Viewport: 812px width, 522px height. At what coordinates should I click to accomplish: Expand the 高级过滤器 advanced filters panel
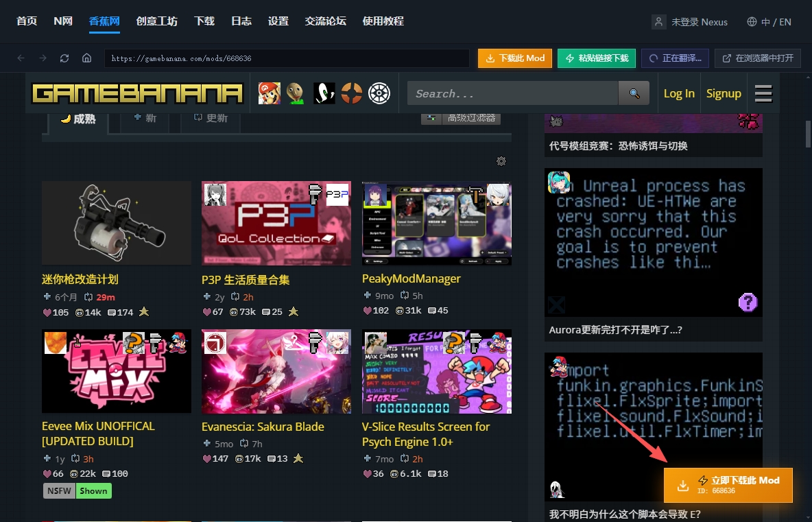coord(461,118)
